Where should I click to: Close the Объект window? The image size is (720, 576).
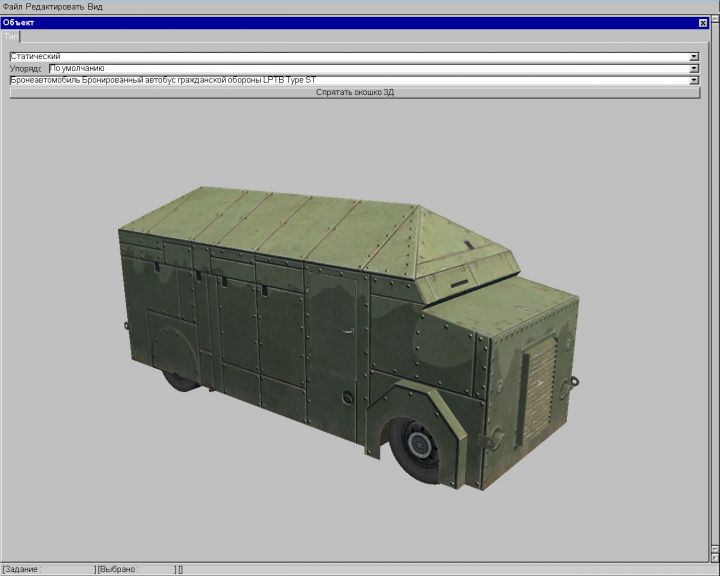pos(702,22)
